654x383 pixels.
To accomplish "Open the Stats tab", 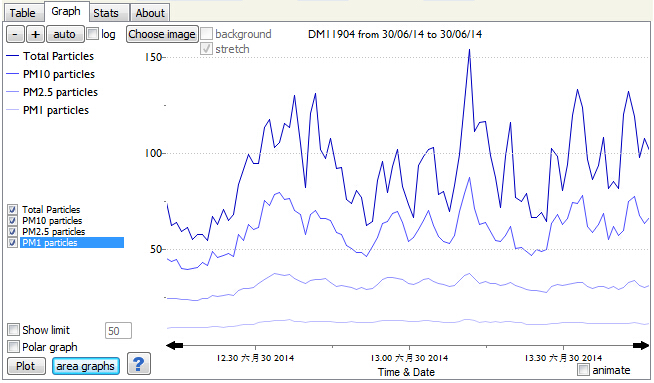I will (x=106, y=13).
